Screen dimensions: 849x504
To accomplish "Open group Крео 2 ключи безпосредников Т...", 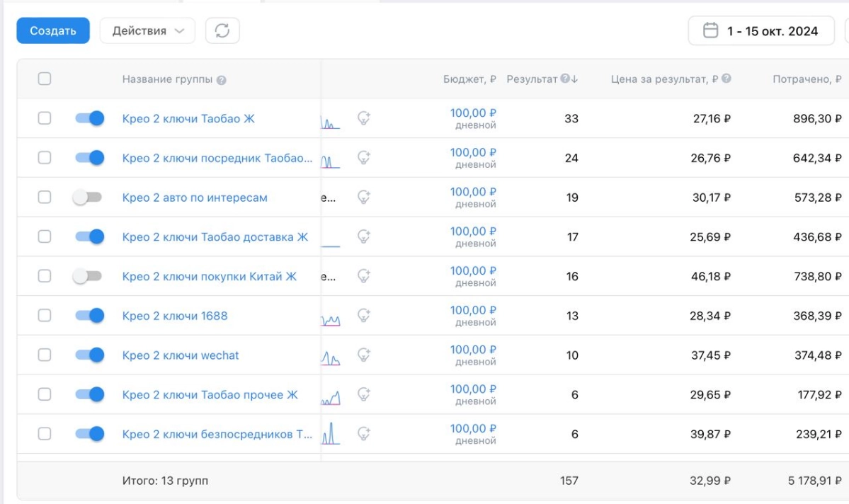I will point(217,435).
